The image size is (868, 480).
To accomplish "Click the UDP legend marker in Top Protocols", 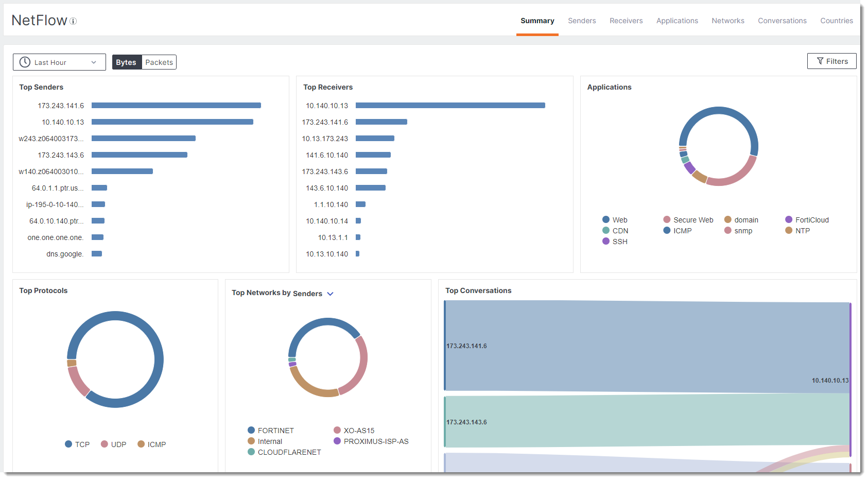I will coord(105,444).
